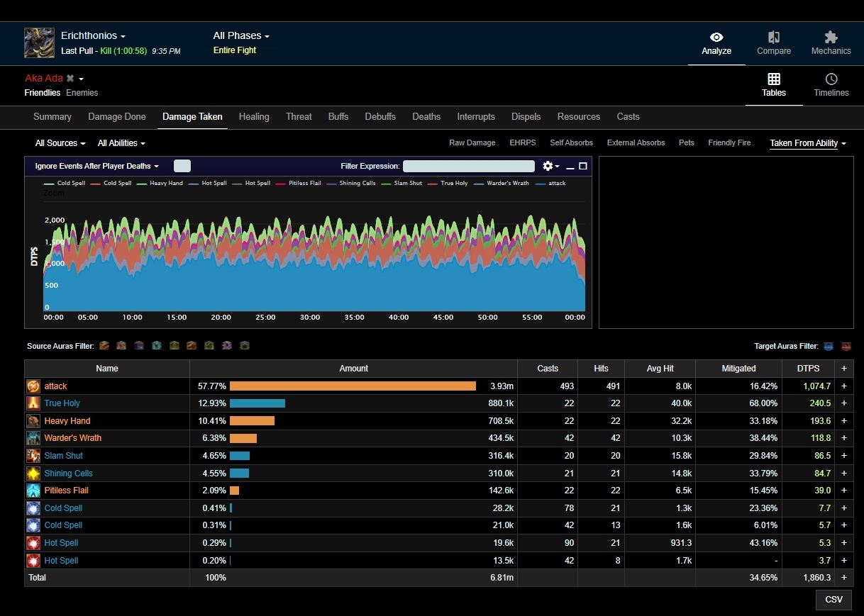Image resolution: width=864 pixels, height=616 pixels.
Task: Open the Debuffs tab
Action: point(380,117)
